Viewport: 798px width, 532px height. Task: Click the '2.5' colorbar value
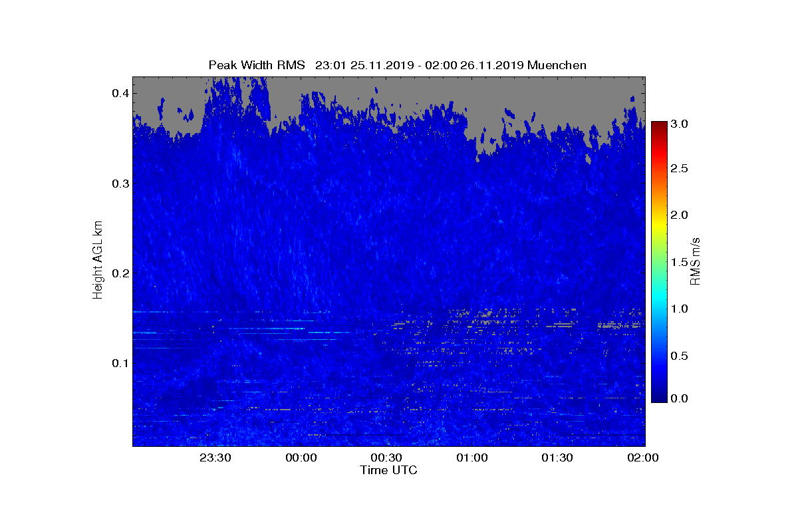[x=680, y=169]
